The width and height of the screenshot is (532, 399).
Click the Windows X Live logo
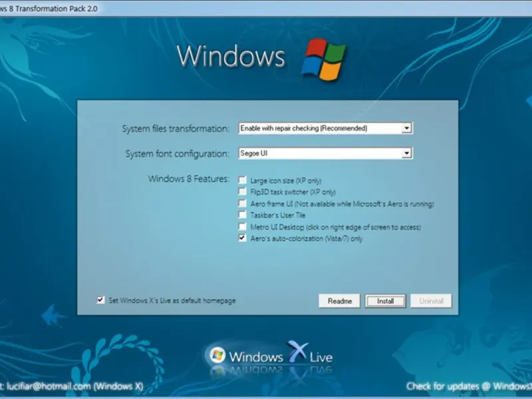(x=271, y=356)
